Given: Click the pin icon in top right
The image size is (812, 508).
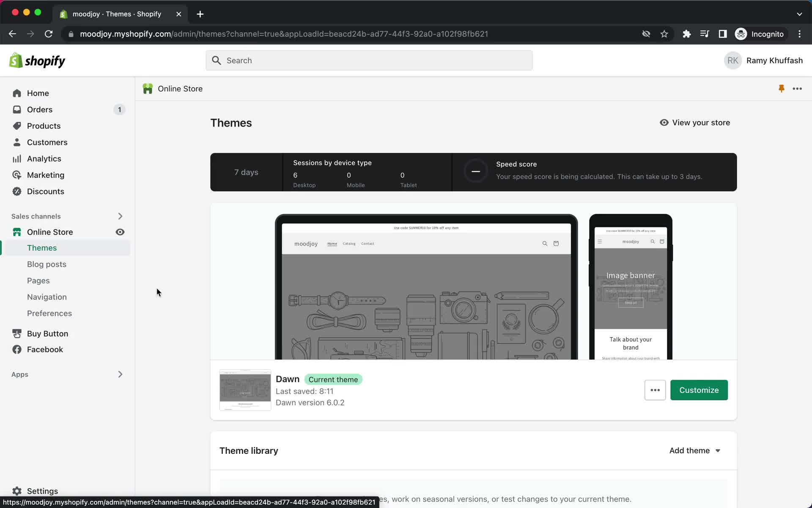Looking at the screenshot, I should click(782, 88).
